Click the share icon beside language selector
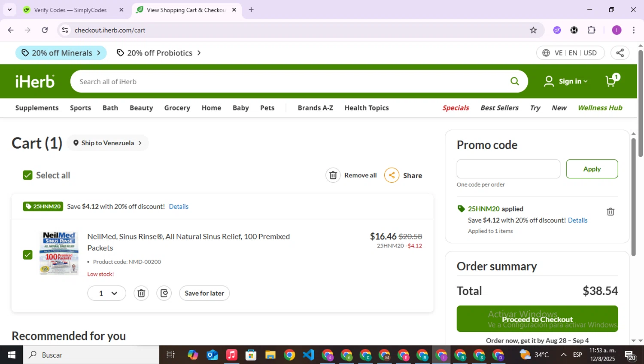The height and width of the screenshot is (364, 644). point(620,53)
